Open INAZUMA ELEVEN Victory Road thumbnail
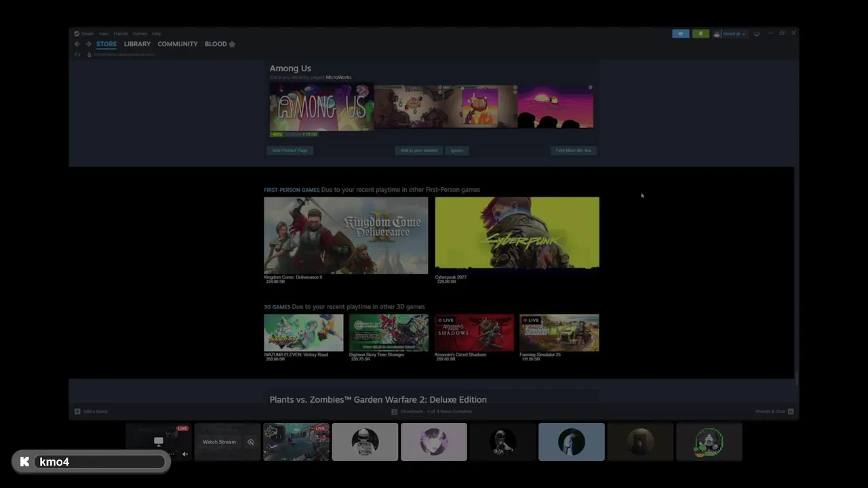This screenshot has width=868, height=488. (x=303, y=333)
